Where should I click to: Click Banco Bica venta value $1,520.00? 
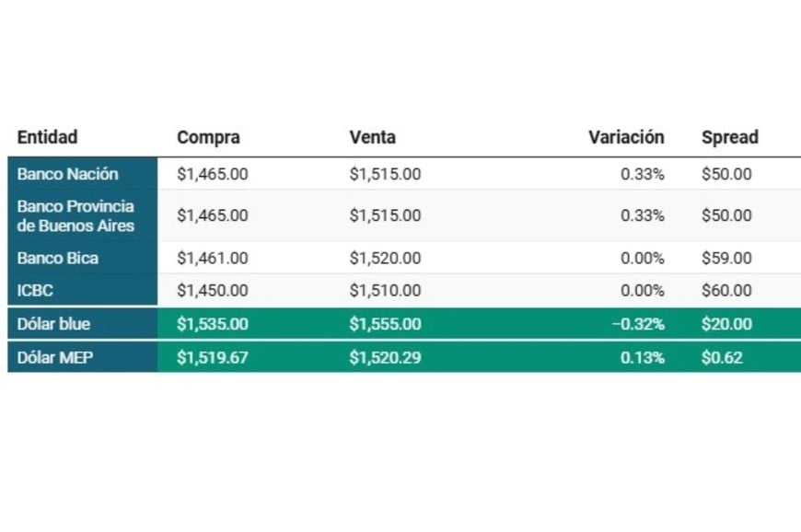pos(385,259)
